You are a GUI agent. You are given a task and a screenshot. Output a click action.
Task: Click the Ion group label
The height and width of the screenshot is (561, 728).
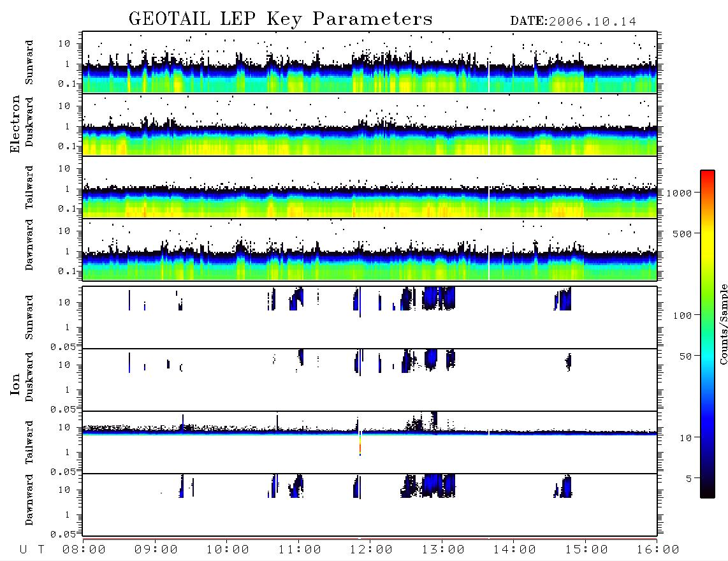(x=15, y=384)
